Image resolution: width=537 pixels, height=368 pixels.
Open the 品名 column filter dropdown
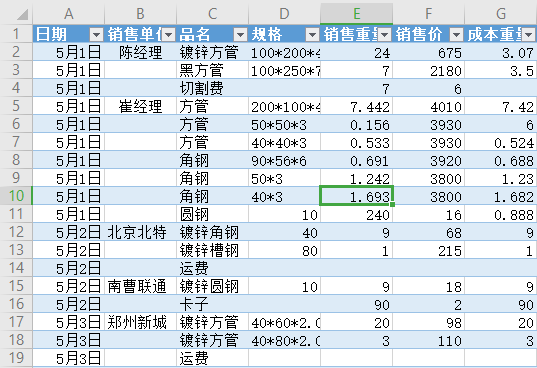click(x=240, y=35)
